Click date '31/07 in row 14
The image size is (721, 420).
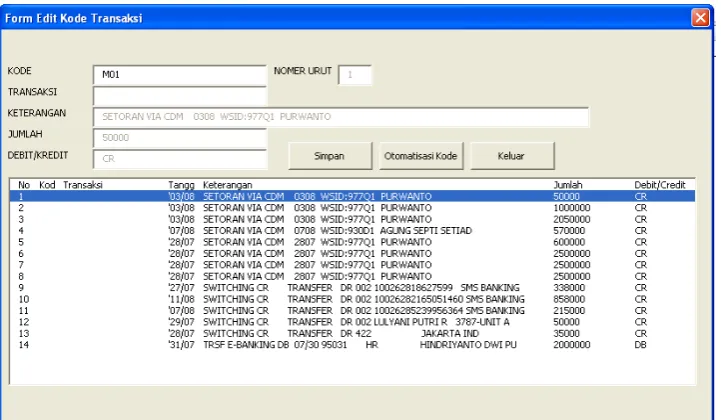[x=182, y=345]
